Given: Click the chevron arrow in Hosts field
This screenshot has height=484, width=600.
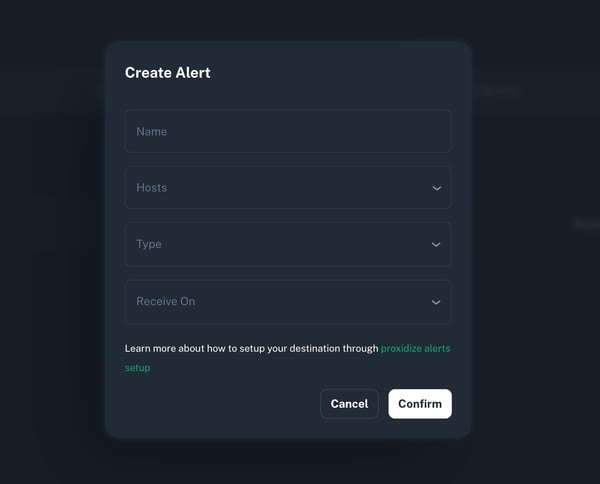Looking at the screenshot, I should point(436,188).
